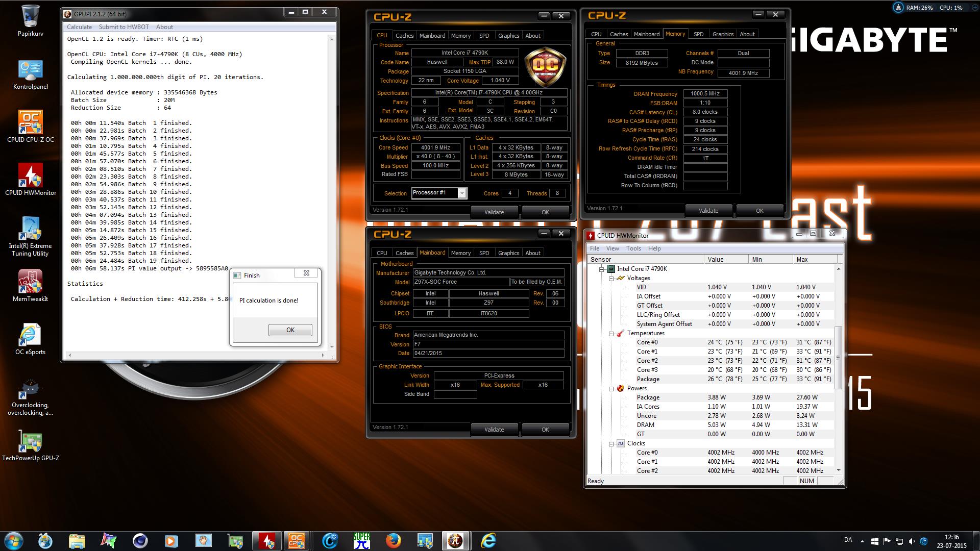Switch to Caches tab in top CPU-Z CPU window
Screen dimensions: 980x551
[x=404, y=36]
